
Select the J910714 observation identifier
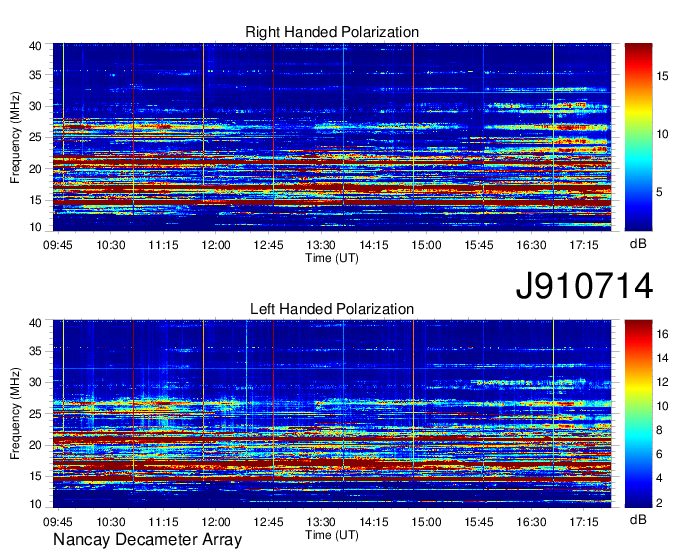pyautogui.click(x=584, y=286)
